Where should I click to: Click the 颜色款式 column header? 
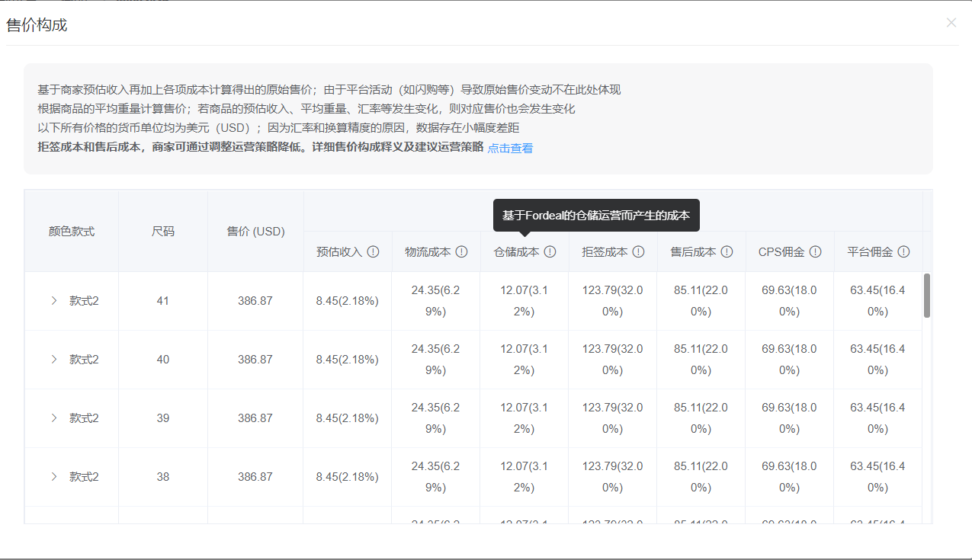(71, 231)
